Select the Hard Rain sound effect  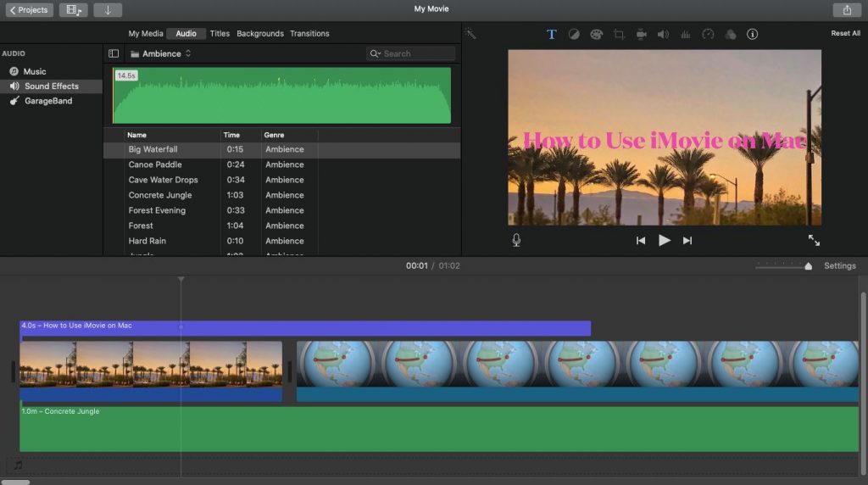[281, 241]
